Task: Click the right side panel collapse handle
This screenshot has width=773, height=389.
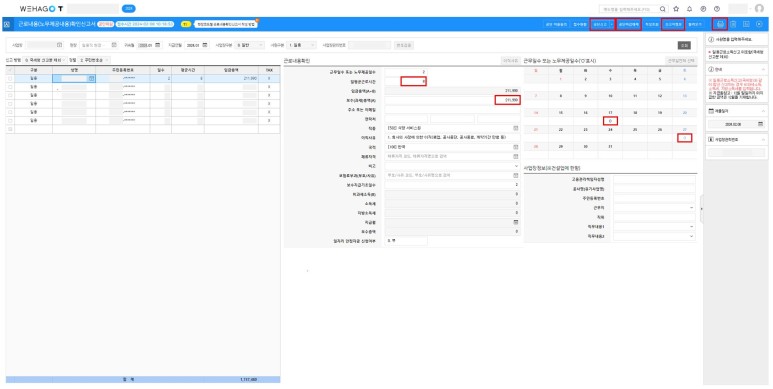Action: (x=701, y=208)
